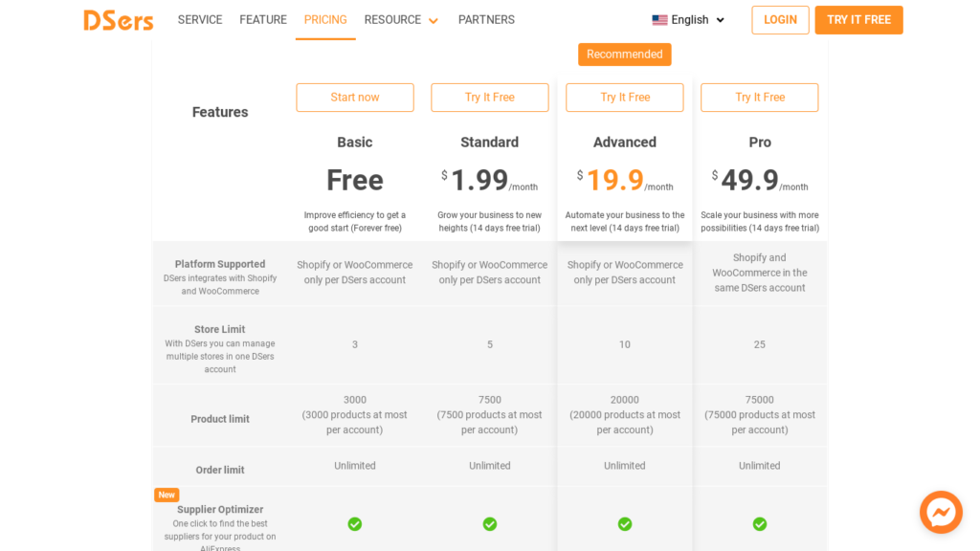The width and height of the screenshot is (980, 551).
Task: Click the Free price text
Action: [x=355, y=181]
